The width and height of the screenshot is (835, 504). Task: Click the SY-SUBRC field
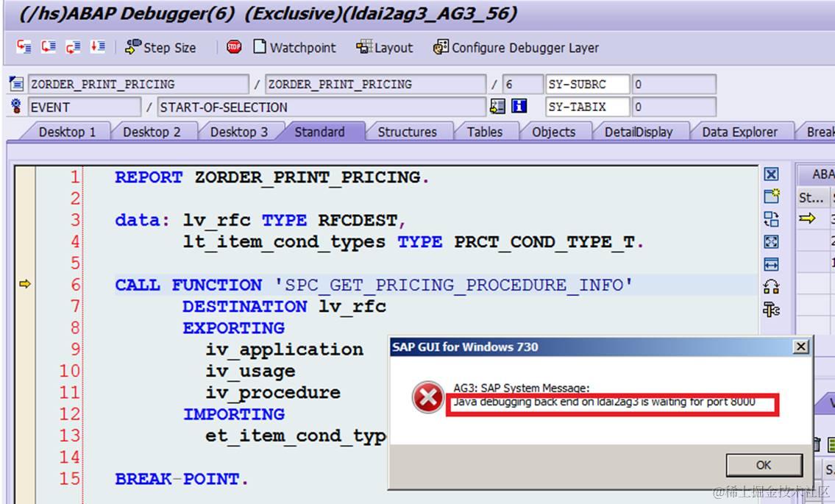587,84
